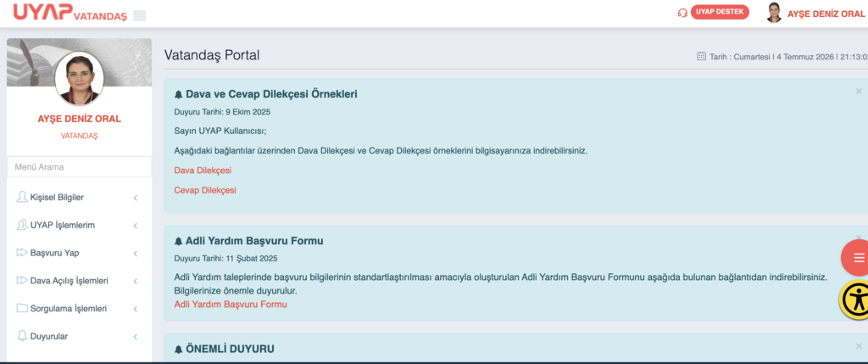Screen dimensions: 868x364
Task: Click the large profile photo in sidebar
Action: pyautogui.click(x=79, y=78)
